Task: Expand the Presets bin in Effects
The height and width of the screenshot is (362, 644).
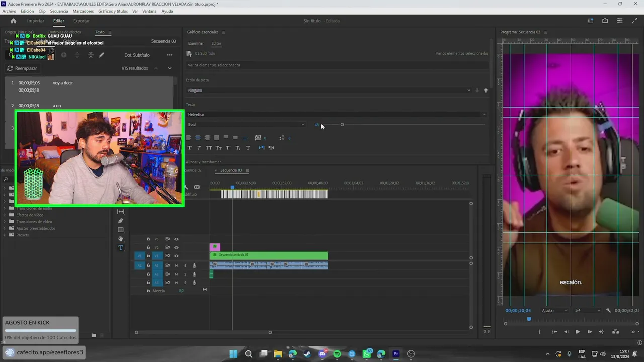Action: point(5,235)
